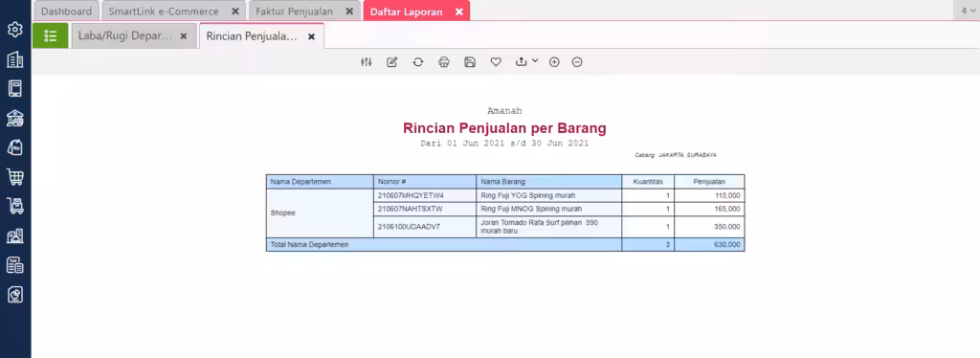Open the Reports pie-chart icon
Viewport: 980px width, 358px height.
pyautogui.click(x=15, y=294)
